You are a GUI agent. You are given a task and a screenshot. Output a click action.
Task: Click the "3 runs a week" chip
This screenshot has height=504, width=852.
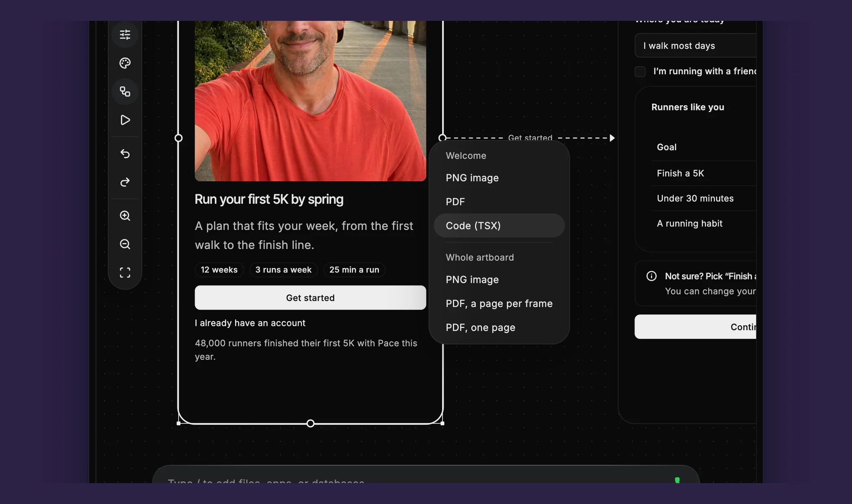(283, 270)
